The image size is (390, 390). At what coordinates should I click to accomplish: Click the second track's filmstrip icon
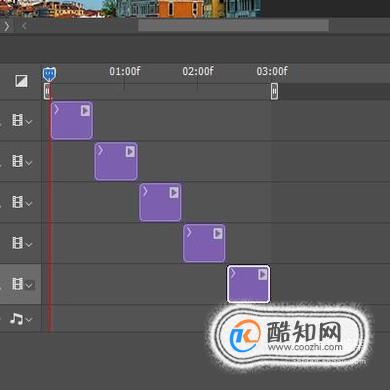(x=17, y=161)
